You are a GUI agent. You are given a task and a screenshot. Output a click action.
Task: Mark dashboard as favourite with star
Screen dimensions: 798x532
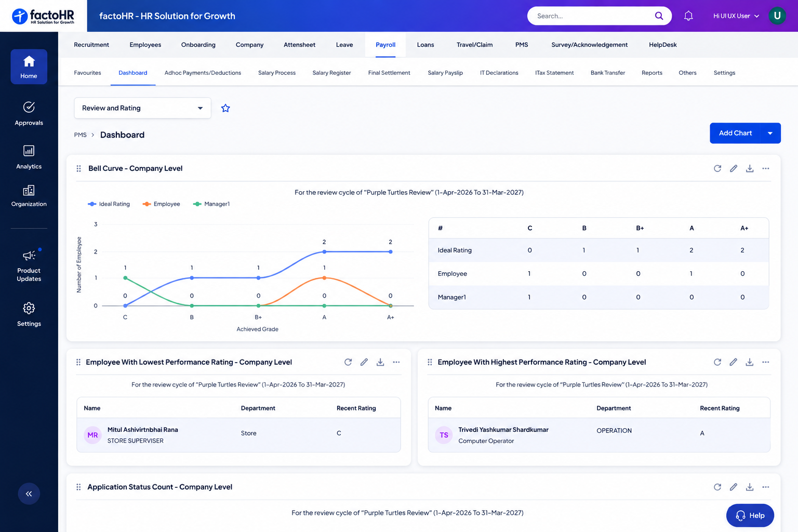click(225, 108)
